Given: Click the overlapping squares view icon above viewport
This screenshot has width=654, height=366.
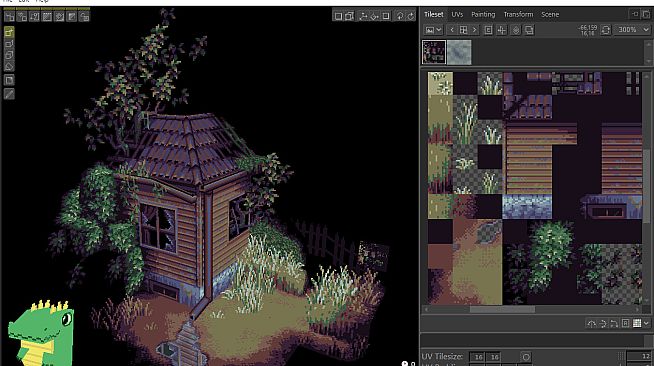Looking at the screenshot, I should pyautogui.click(x=350, y=16).
